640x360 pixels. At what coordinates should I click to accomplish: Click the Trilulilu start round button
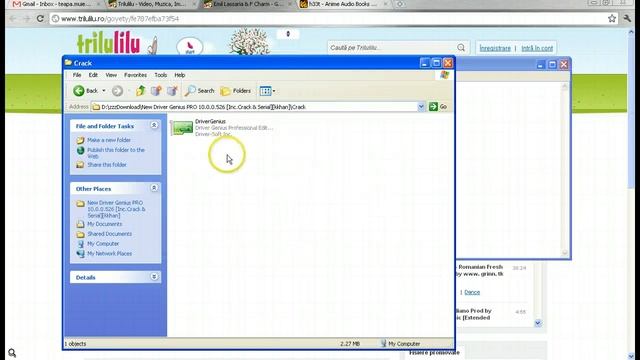tap(190, 47)
